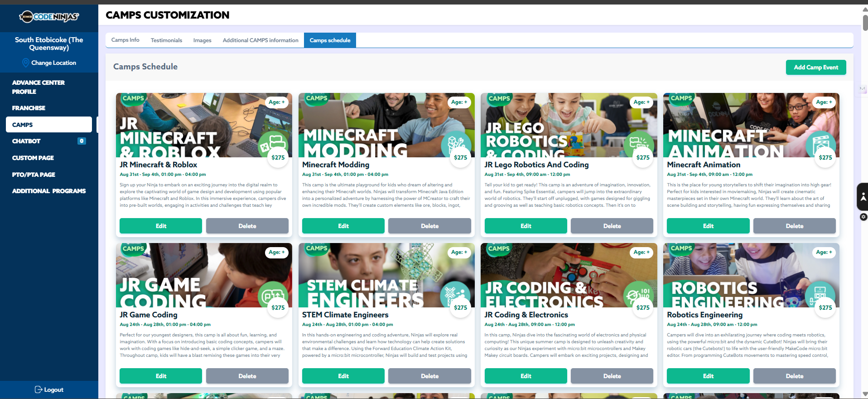The width and height of the screenshot is (868, 399).
Task: Click the small gear icon under accessibility widget
Action: tap(863, 217)
